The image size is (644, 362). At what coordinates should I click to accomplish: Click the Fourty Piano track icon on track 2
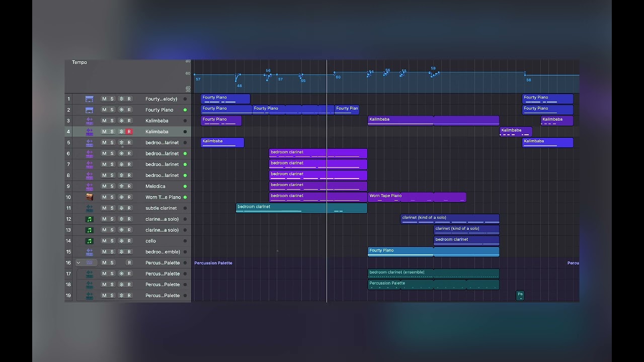(x=89, y=110)
